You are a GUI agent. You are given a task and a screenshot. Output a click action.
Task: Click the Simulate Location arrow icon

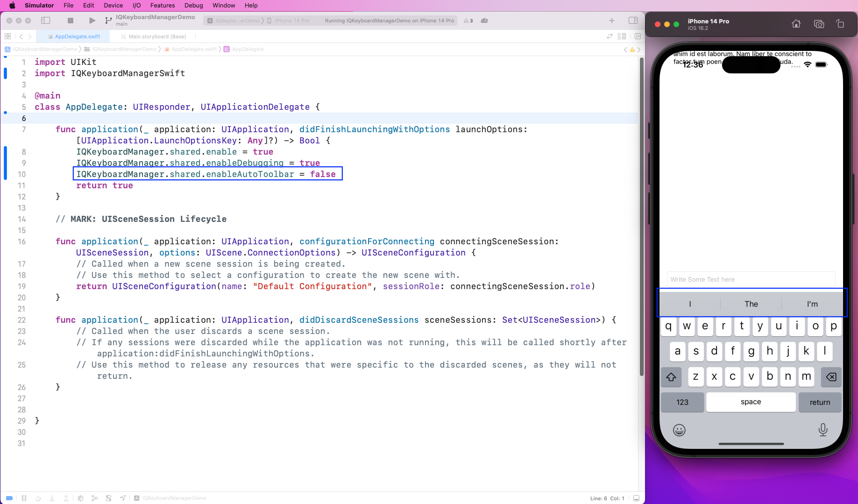(x=122, y=498)
